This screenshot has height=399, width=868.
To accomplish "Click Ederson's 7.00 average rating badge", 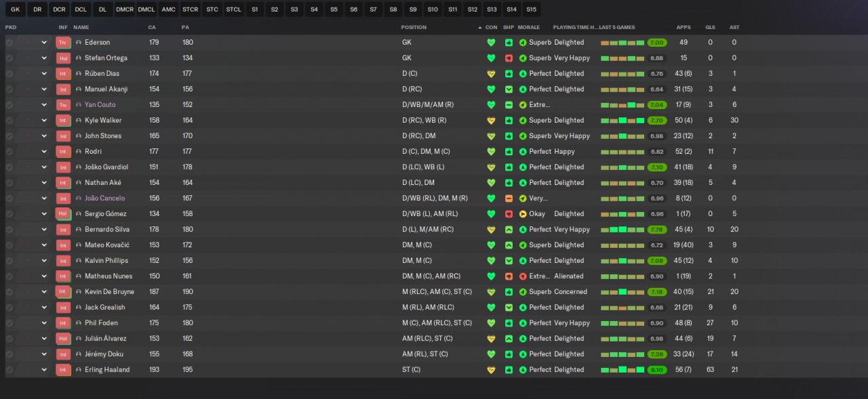I will point(657,42).
